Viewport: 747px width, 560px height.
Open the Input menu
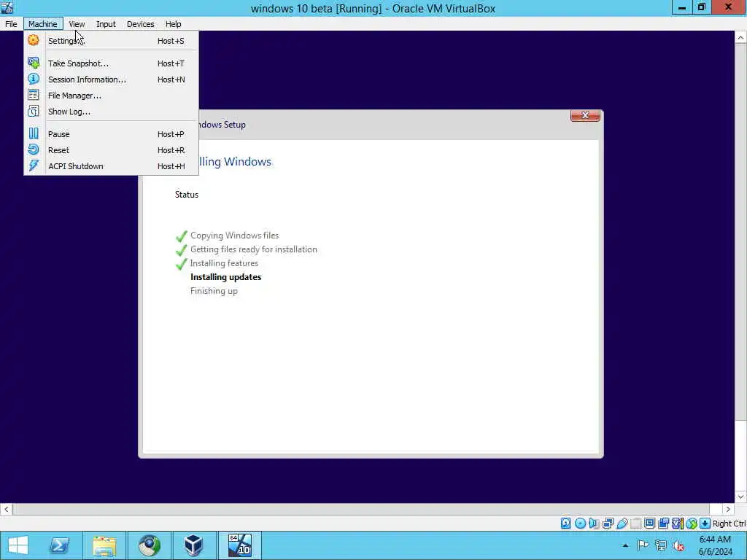coord(106,24)
